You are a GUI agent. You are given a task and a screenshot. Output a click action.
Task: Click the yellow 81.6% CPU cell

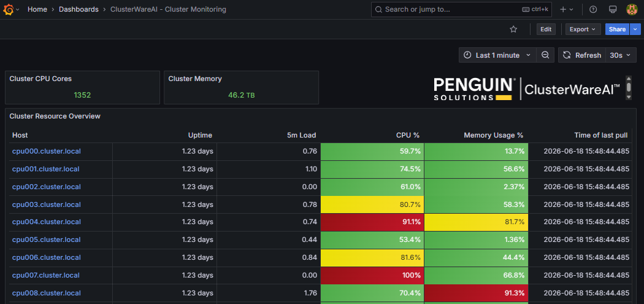point(372,257)
